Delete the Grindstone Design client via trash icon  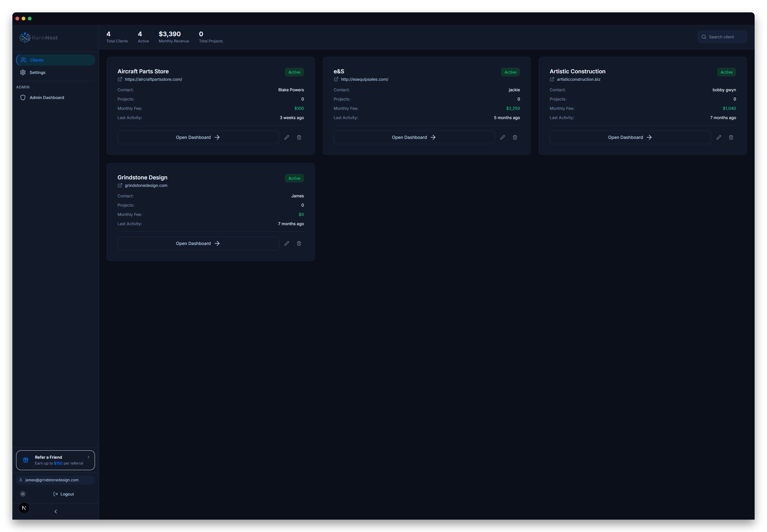point(299,243)
